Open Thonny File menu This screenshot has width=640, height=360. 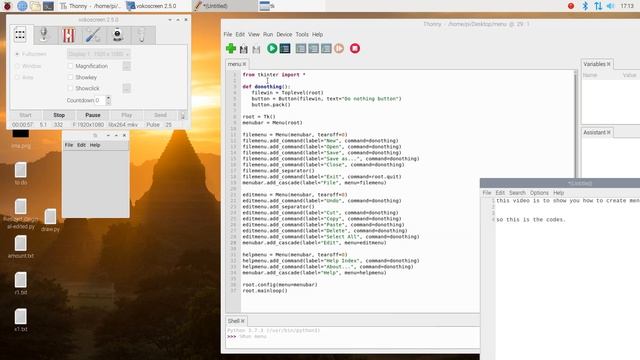228,34
